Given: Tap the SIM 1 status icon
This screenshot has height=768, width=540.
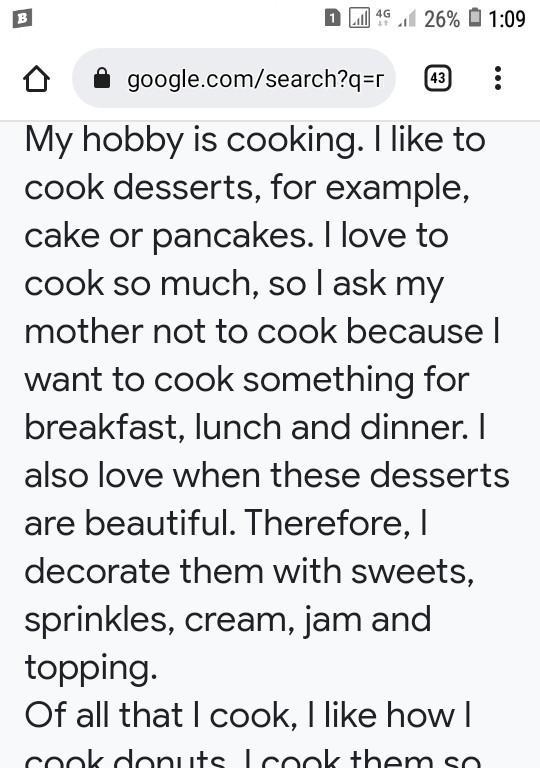Looking at the screenshot, I should pos(332,19).
